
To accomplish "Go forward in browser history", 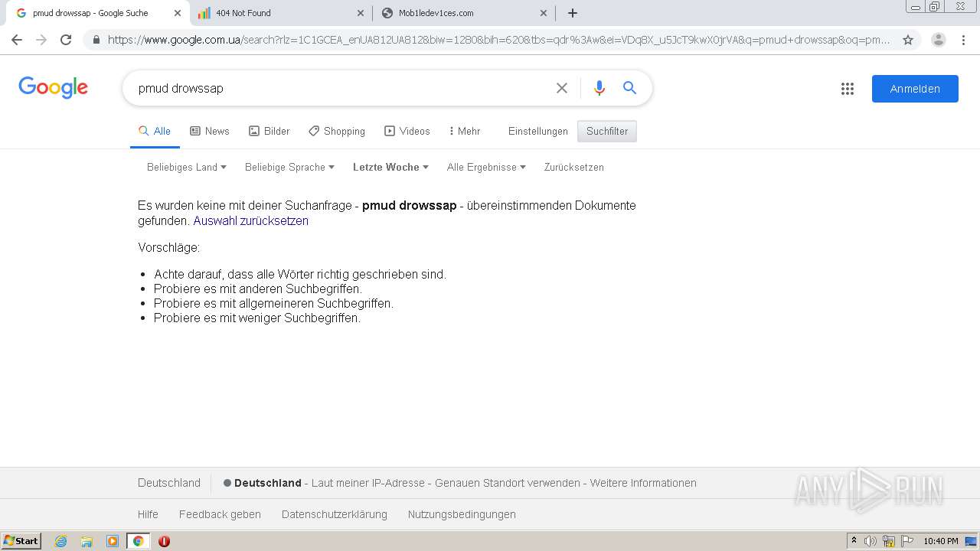I will tap(41, 40).
